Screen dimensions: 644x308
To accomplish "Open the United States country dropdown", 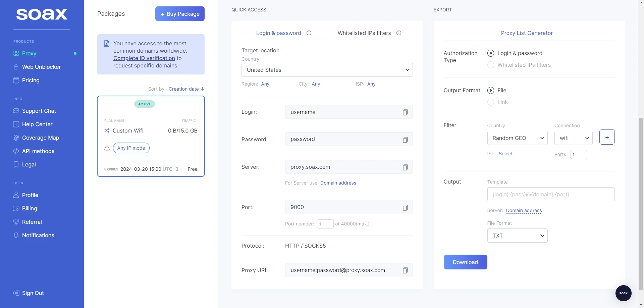I will click(x=327, y=70).
